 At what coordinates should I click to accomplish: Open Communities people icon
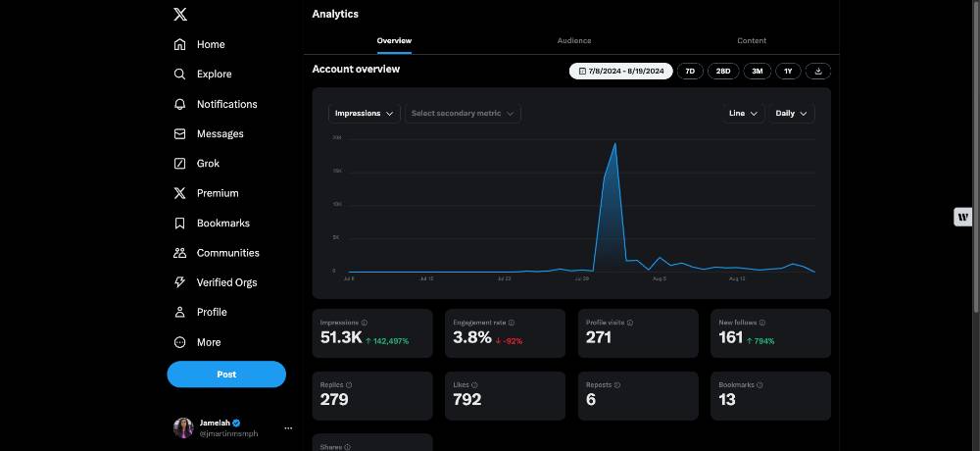point(180,253)
